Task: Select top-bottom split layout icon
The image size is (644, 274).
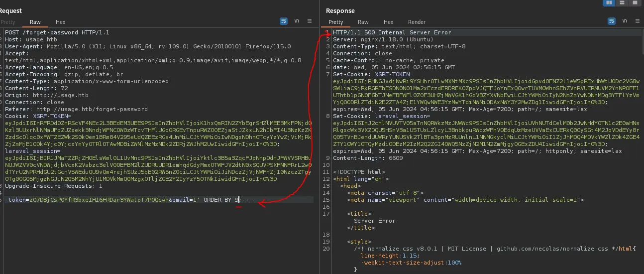Action: (622, 3)
